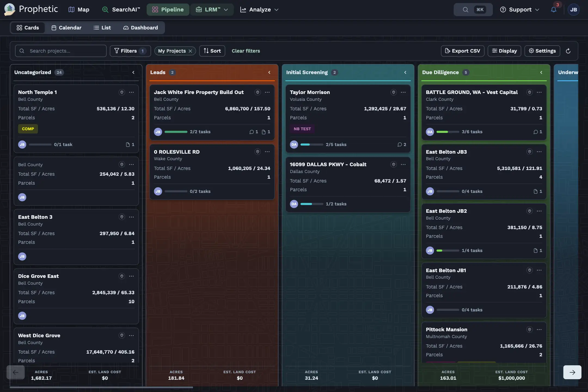Open three-dot menu on East Belton JB1 card
Viewport: 588px width, 392px height.
point(539,270)
